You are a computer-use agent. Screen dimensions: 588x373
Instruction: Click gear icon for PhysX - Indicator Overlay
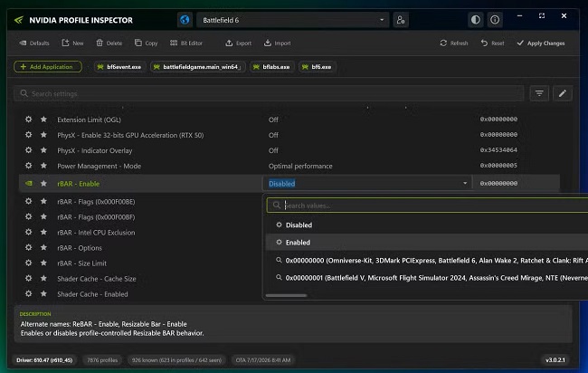pyautogui.click(x=29, y=150)
